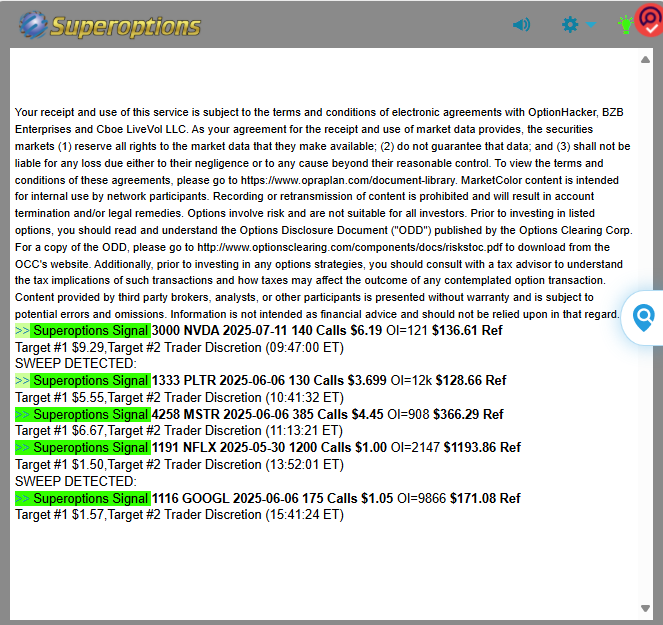Viewport: 663px width, 625px height.
Task: Click the scrollbar down arrow
Action: (x=645, y=609)
